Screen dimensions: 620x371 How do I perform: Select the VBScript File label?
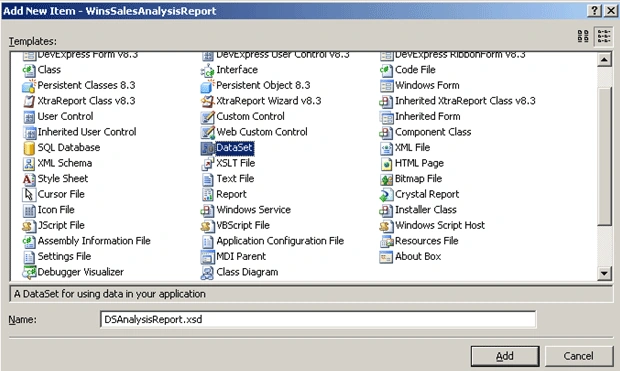pos(243,225)
